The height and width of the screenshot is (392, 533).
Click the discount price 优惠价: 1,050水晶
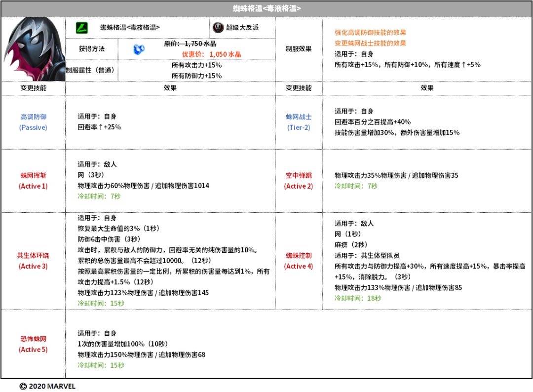[x=211, y=54]
